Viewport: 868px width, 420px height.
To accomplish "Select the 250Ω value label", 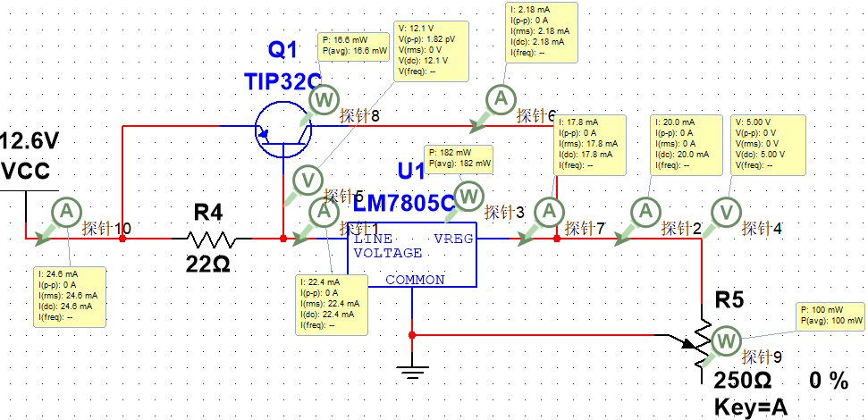I will click(x=742, y=381).
